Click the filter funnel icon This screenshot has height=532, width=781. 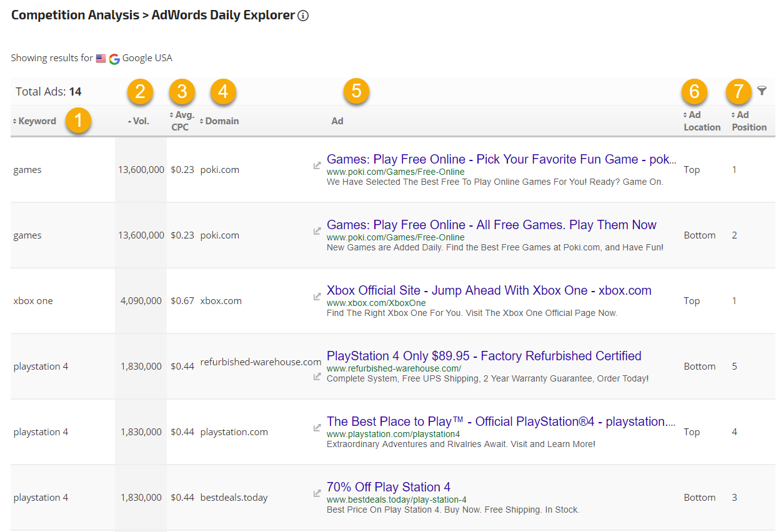762,91
